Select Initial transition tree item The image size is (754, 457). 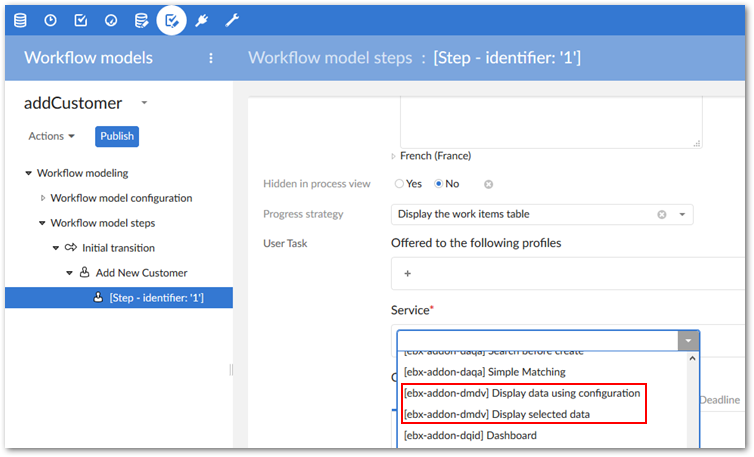[118, 248]
